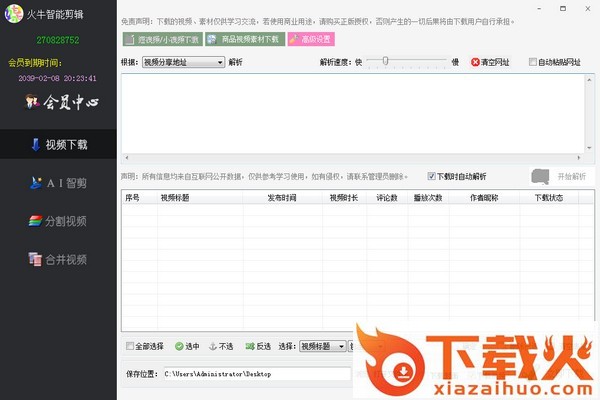600x400 pixels.
Task: Click the horizontal scrollbar right arrow
Action: click(x=579, y=157)
